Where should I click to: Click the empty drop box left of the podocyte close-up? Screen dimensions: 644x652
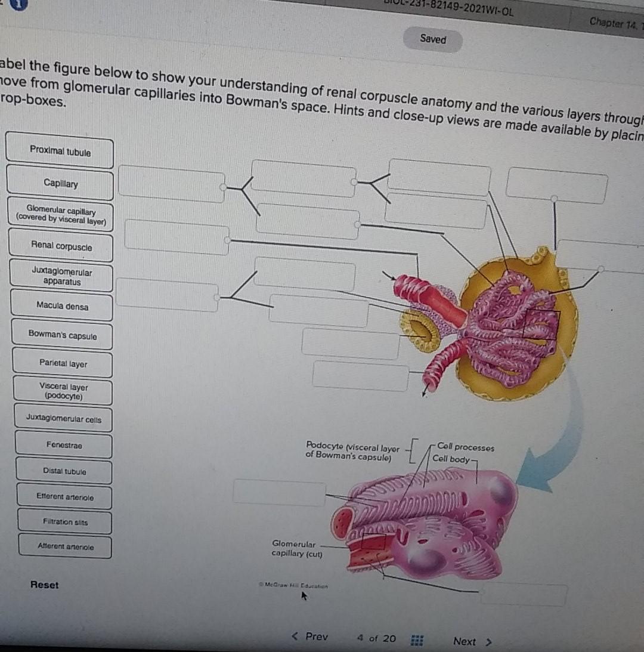point(280,493)
